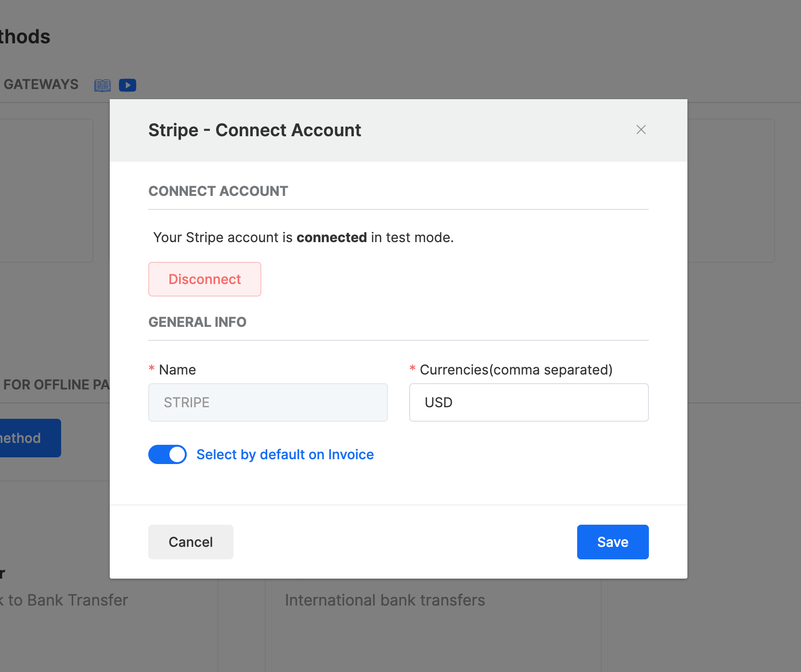Click the to Bank Transfer text in background

[x=68, y=600]
